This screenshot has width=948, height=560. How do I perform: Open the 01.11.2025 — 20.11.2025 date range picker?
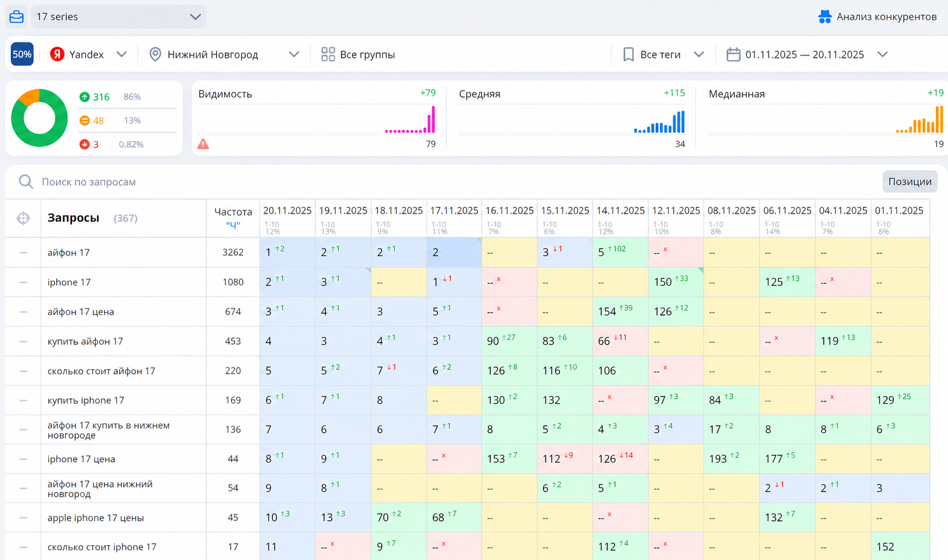pyautogui.click(x=807, y=54)
